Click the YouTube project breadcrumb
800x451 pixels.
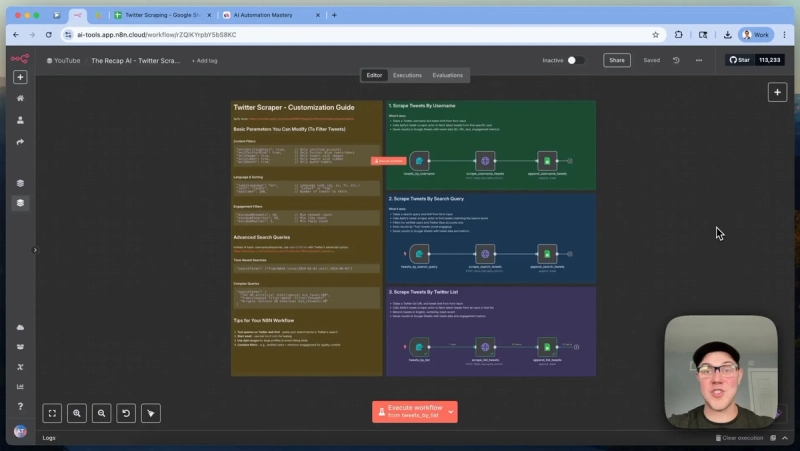click(x=64, y=60)
